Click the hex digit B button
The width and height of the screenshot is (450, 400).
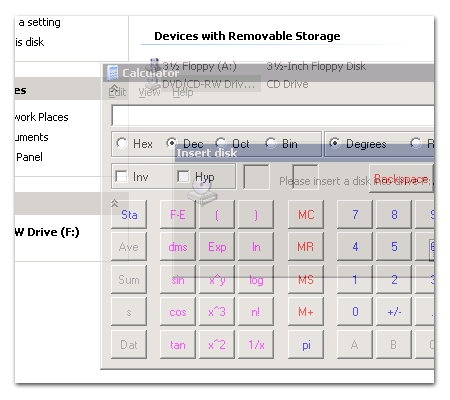pyautogui.click(x=394, y=344)
